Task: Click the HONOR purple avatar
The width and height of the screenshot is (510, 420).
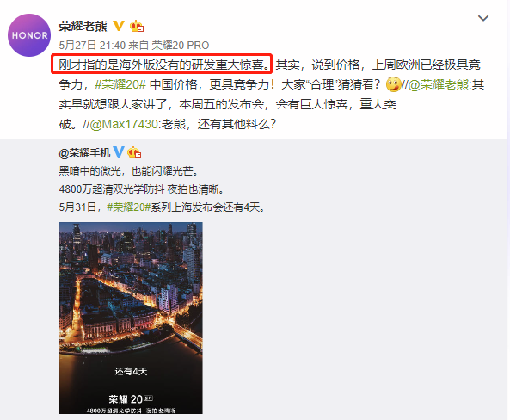Action: [29, 35]
